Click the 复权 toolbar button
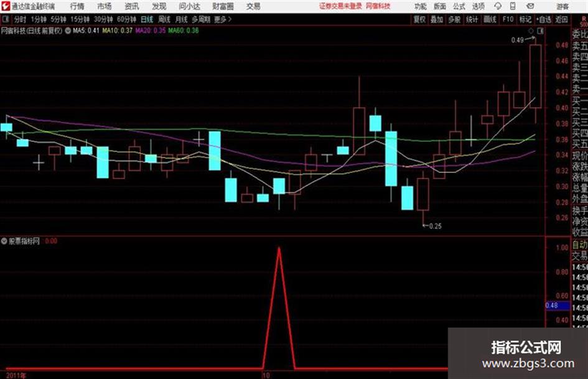588x379 pixels. click(419, 19)
